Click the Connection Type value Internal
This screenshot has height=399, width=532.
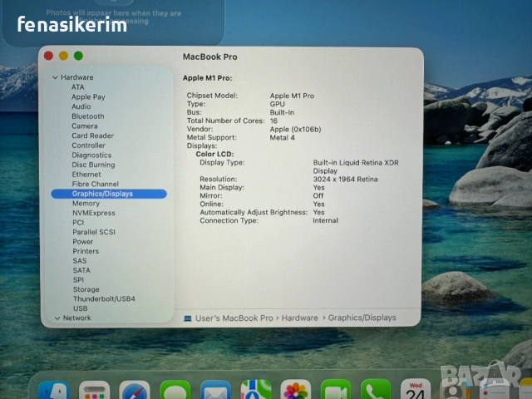[325, 220]
